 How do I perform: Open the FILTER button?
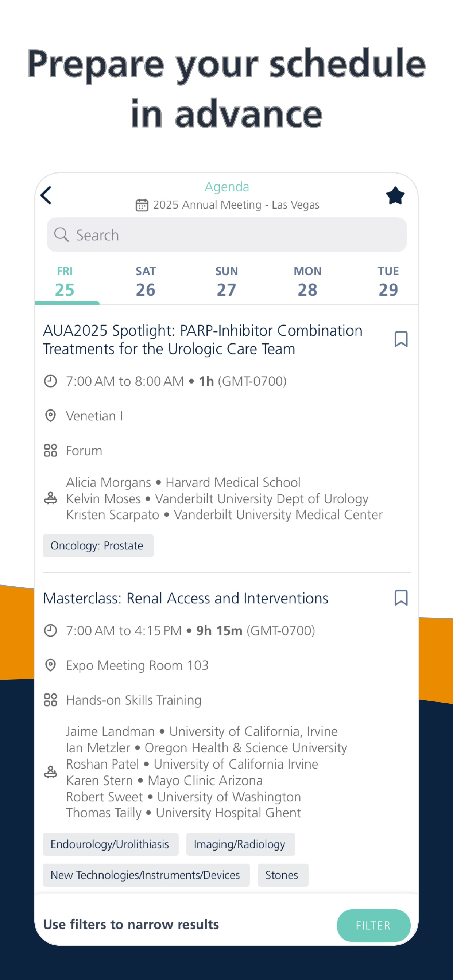tap(373, 925)
